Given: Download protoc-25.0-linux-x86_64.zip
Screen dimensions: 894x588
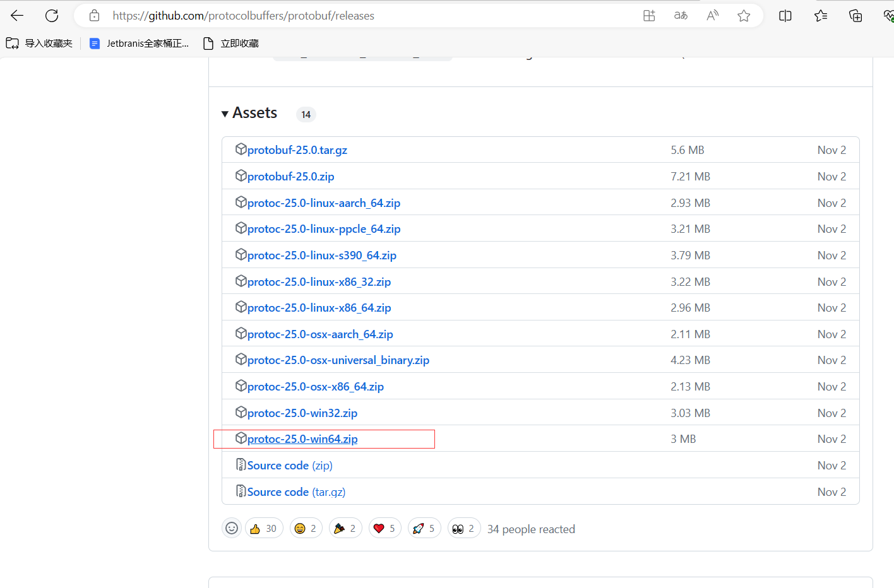Looking at the screenshot, I should coord(319,308).
